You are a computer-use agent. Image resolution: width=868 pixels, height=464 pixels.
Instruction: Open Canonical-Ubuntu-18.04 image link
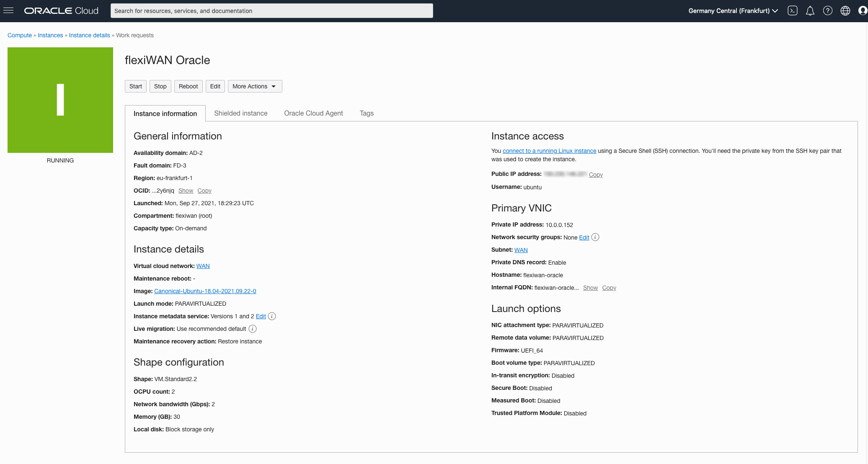[x=205, y=291]
